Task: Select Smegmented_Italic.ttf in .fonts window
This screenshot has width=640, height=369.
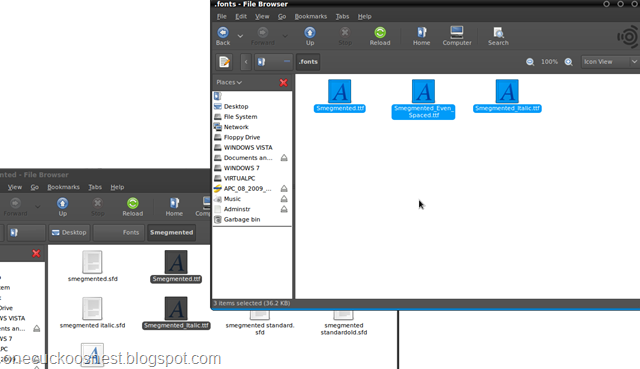Action: click(x=507, y=96)
